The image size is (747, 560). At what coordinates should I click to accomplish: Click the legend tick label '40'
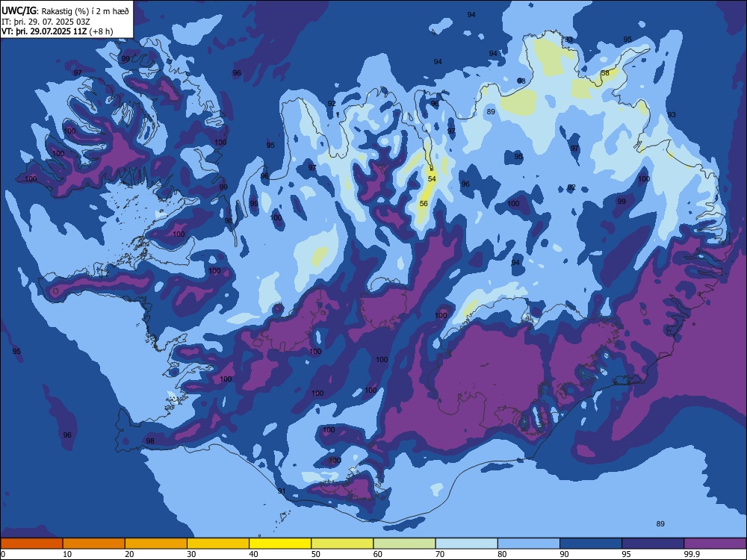tap(253, 554)
